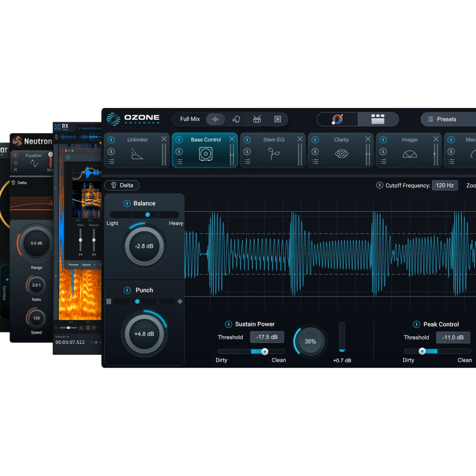The image size is (476, 476).
Task: Open the Master Assistant orb view
Action: pos(337,119)
